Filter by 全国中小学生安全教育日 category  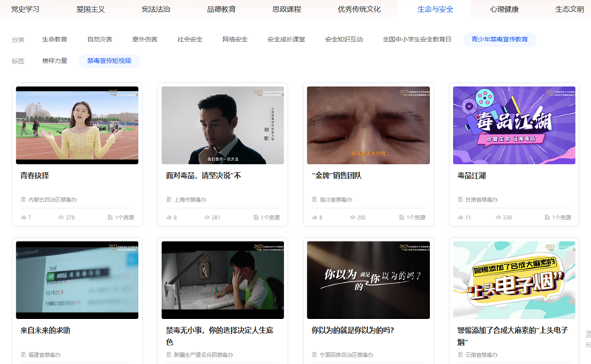pyautogui.click(x=417, y=39)
